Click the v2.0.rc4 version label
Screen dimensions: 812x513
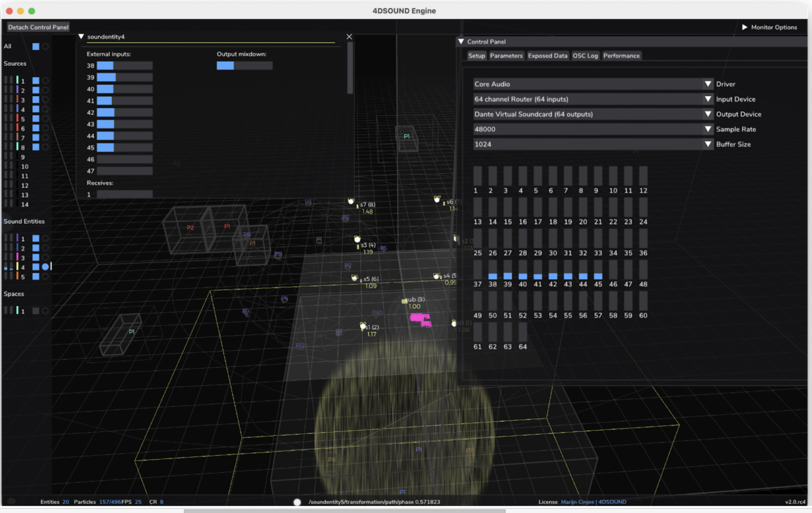click(x=795, y=502)
